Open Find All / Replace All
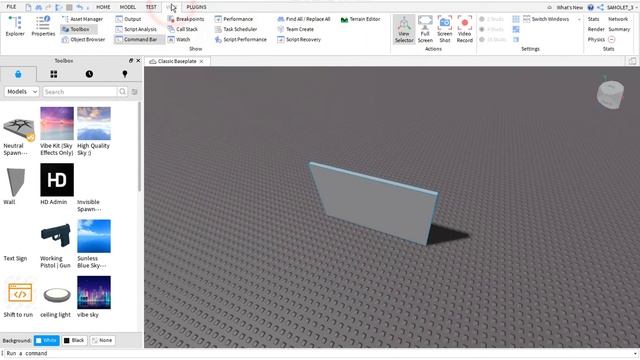Image resolution: width=640 pixels, height=360 pixels. click(304, 19)
